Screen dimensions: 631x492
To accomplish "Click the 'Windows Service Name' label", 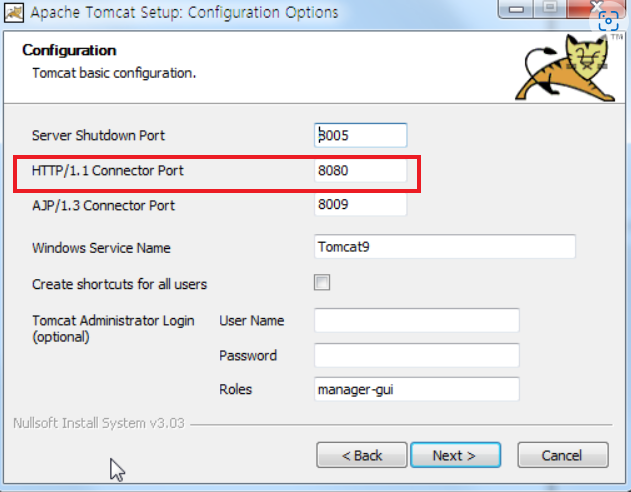I will pos(101,248).
